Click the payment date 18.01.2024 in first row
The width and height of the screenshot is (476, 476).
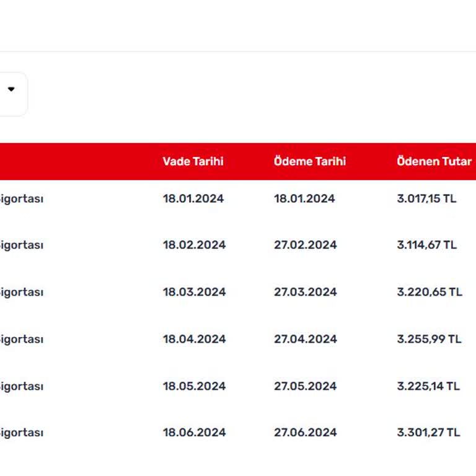click(304, 199)
